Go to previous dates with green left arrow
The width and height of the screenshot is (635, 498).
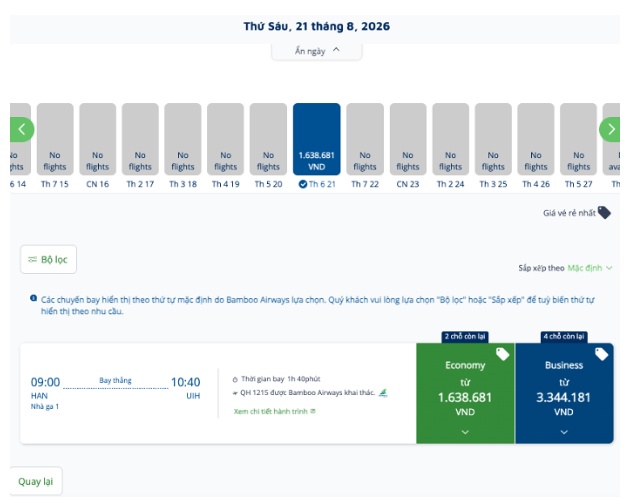pos(22,130)
